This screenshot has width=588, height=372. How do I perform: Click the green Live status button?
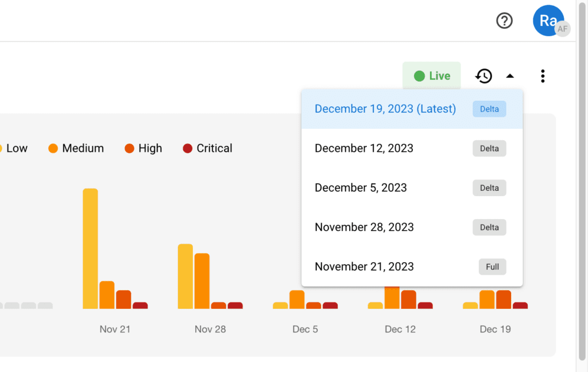pyautogui.click(x=432, y=76)
